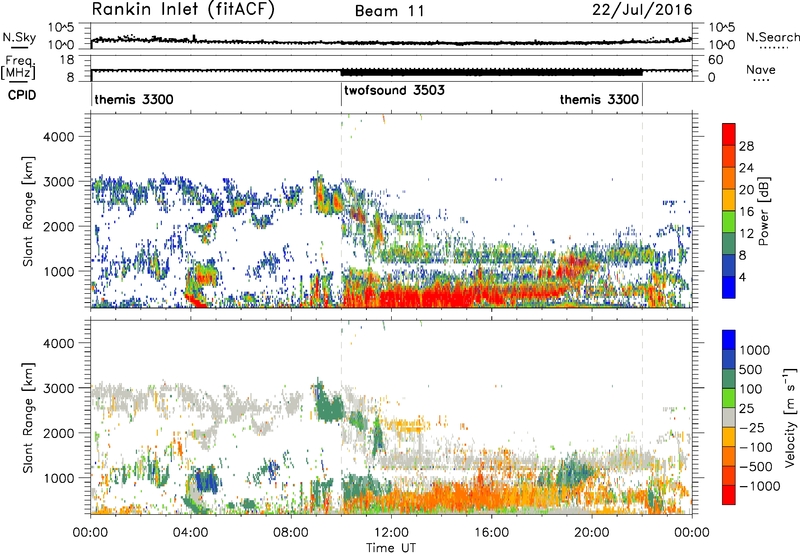This screenshot has width=800, height=554.
Task: Click the Power colorbar segment between 20 and 24
Action: (729, 178)
